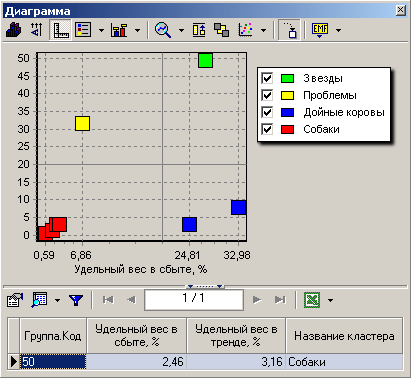The height and width of the screenshot is (378, 411).
Task: Click the row indicator arrow
Action: [x=14, y=362]
